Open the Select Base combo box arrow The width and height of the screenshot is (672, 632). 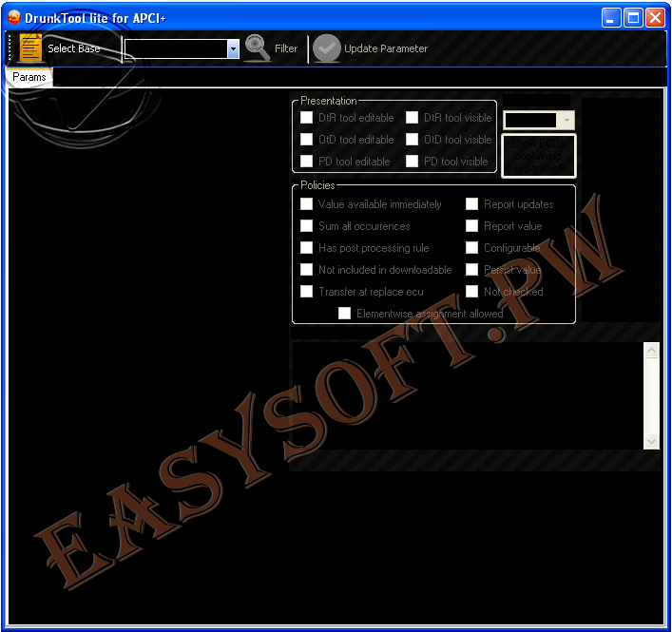tap(233, 48)
